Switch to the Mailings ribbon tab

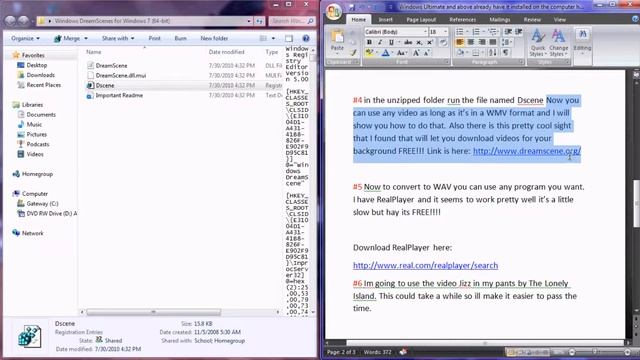click(500, 20)
